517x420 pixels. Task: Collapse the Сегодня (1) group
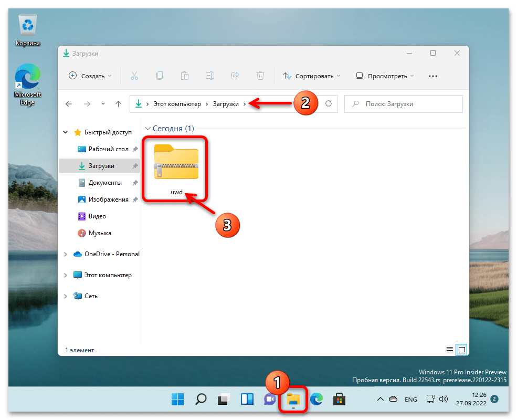click(147, 129)
